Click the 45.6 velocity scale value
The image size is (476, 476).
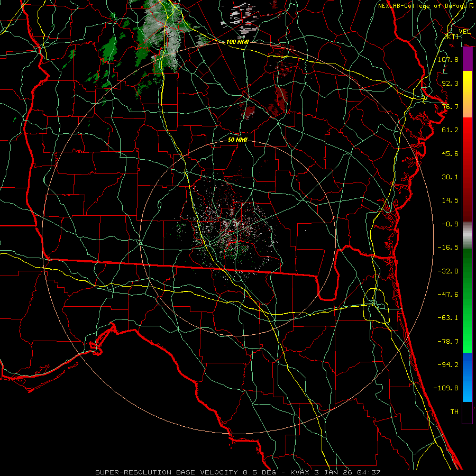450,153
